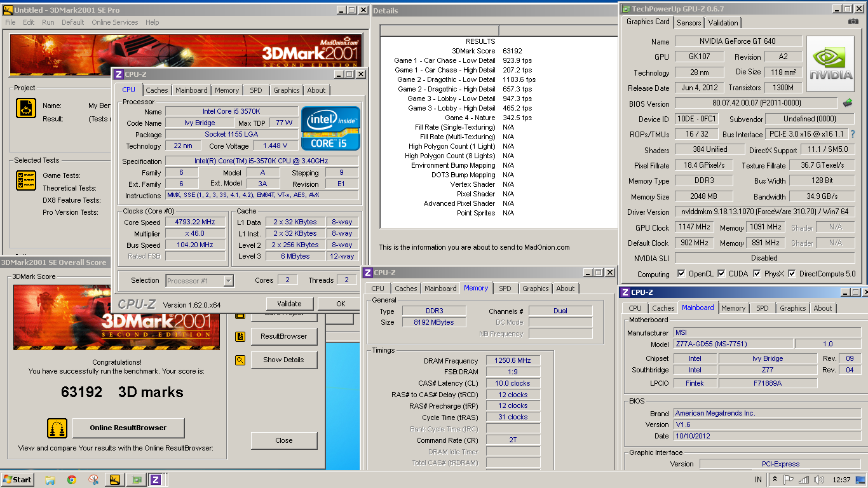Click the Game 4 - Nature result row

tap(499, 118)
